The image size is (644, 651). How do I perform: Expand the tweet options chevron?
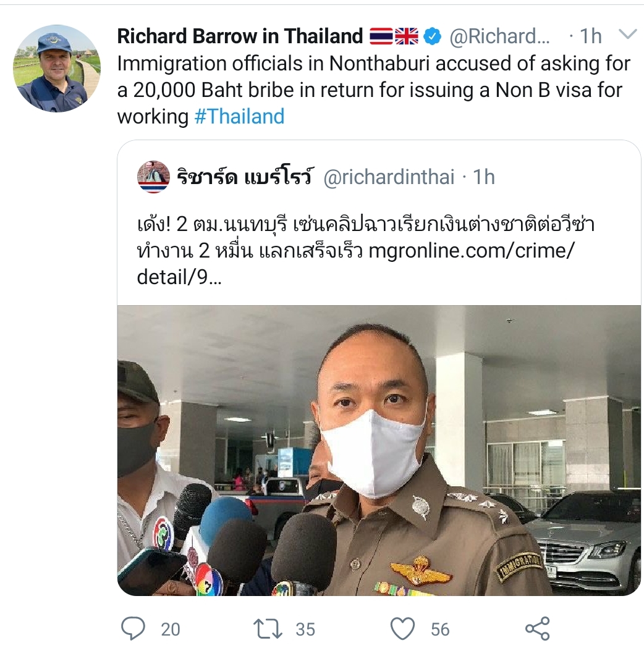click(x=627, y=34)
